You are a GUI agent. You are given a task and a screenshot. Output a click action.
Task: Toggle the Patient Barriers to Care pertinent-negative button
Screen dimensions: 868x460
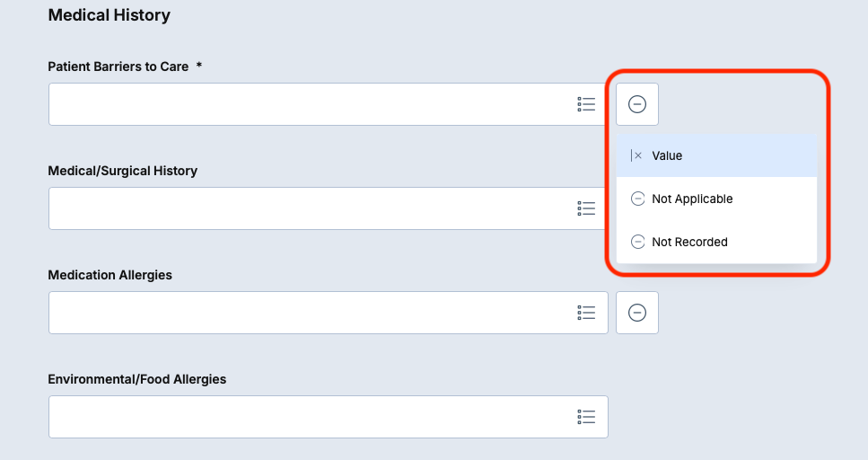pos(637,104)
